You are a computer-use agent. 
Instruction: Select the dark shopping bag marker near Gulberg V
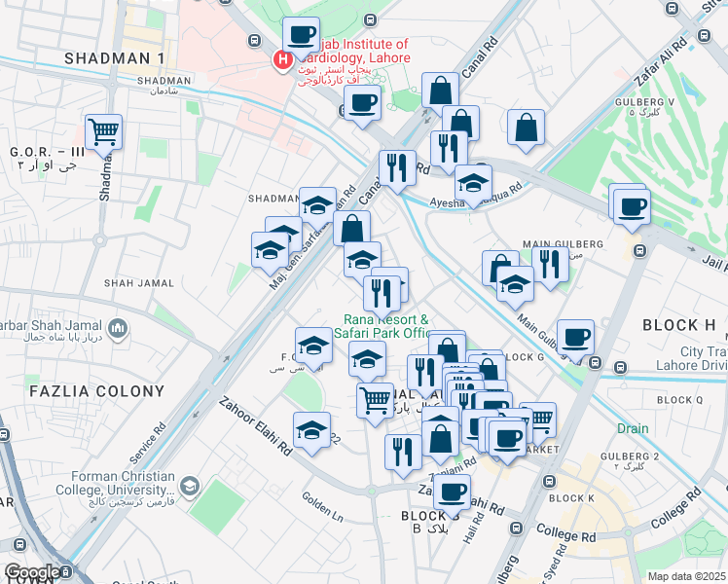tap(526, 128)
